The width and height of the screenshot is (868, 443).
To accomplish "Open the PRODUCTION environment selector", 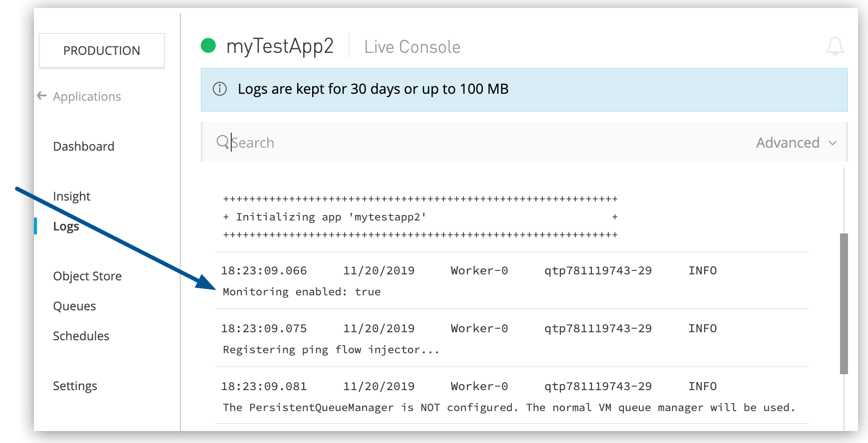I will coord(102,50).
